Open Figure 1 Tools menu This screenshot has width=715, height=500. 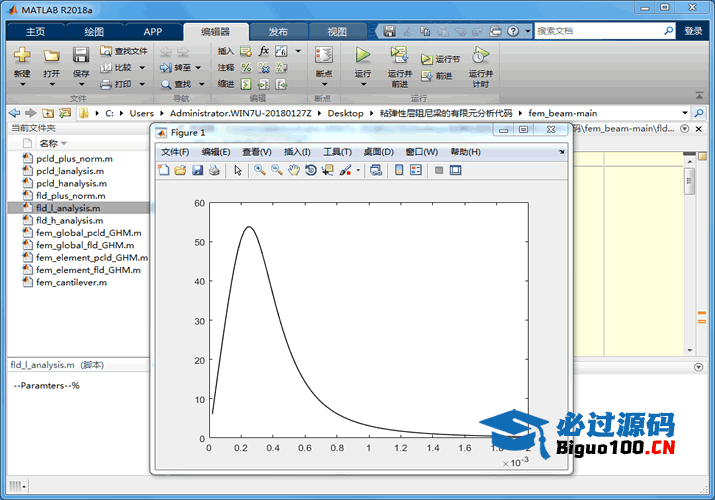tap(337, 152)
